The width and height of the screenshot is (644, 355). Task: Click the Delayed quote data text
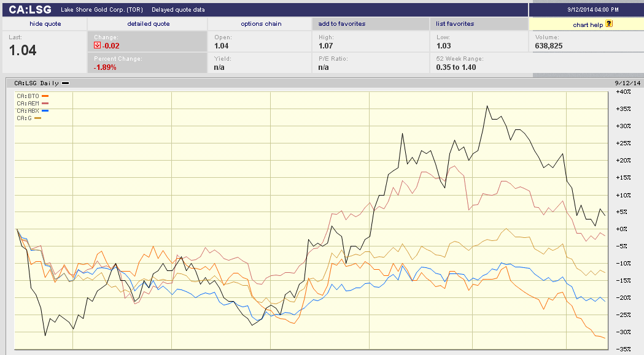(178, 9)
